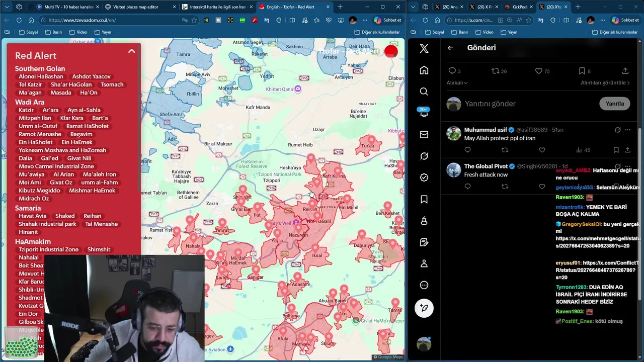
Task: Switch to Visited places map editor tab
Action: [x=140, y=7]
